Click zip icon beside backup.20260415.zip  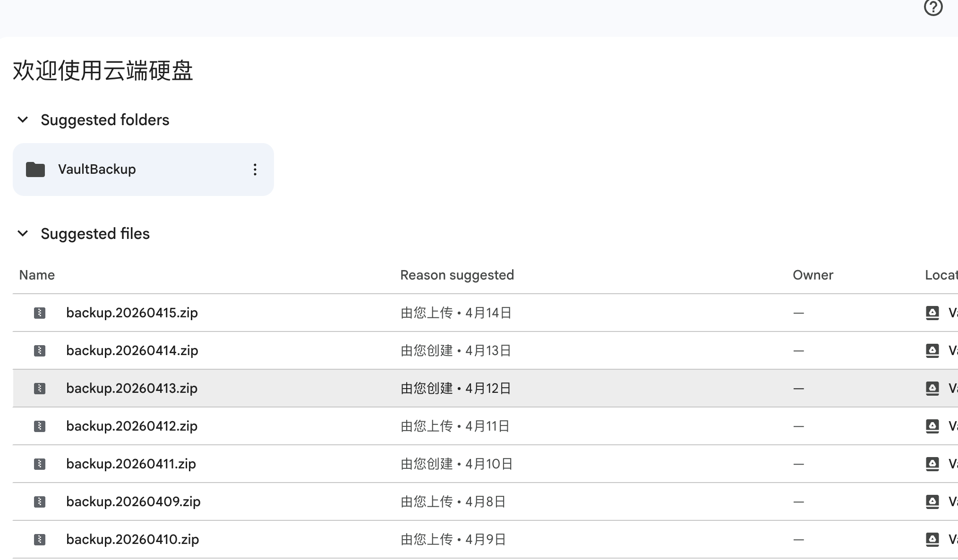click(40, 313)
